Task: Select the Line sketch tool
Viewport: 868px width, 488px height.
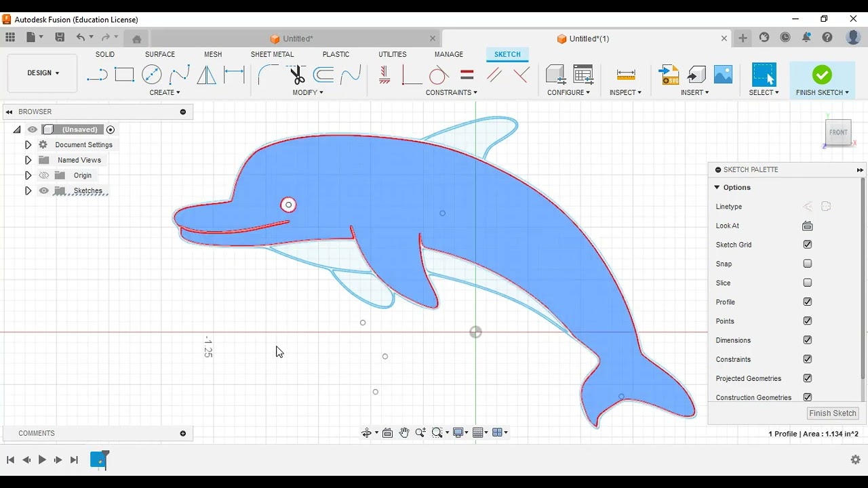Action: point(97,75)
